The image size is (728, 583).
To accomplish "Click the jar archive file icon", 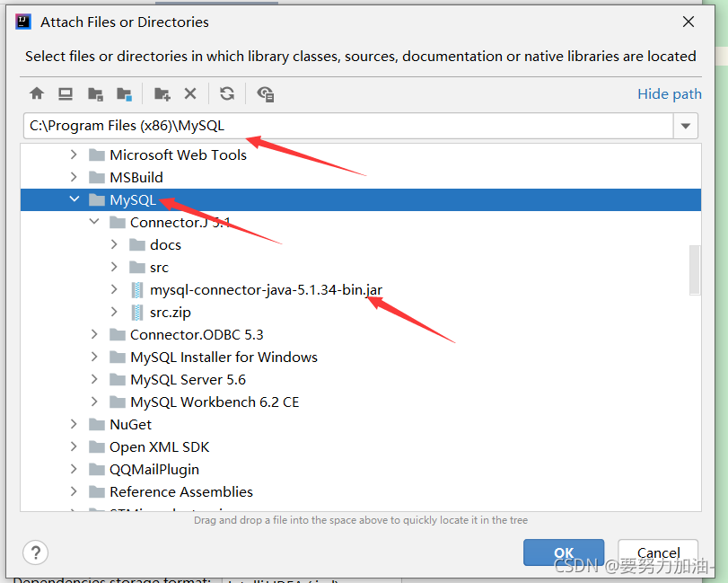I will [x=137, y=290].
